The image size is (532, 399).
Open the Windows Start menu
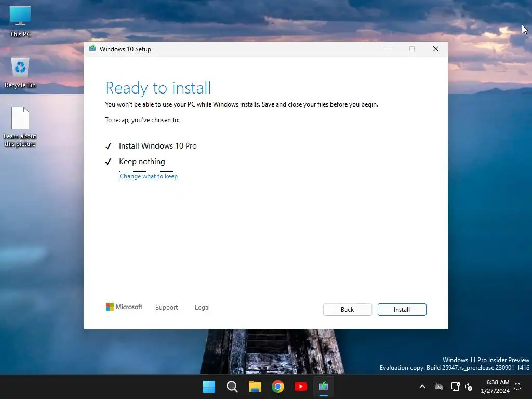coord(209,387)
